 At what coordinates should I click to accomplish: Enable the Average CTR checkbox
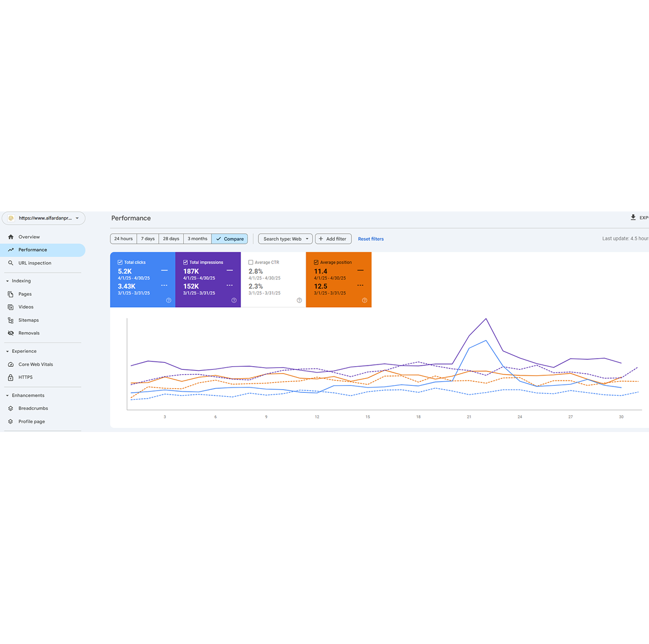pyautogui.click(x=251, y=262)
